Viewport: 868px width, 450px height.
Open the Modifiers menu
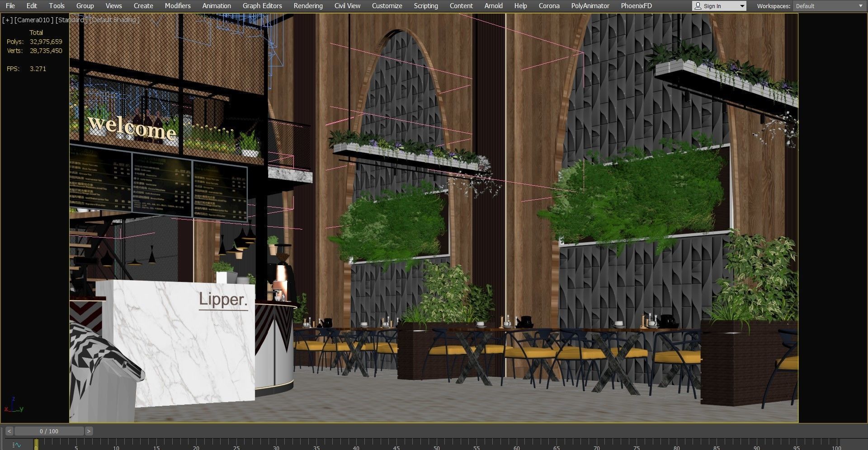(x=178, y=6)
